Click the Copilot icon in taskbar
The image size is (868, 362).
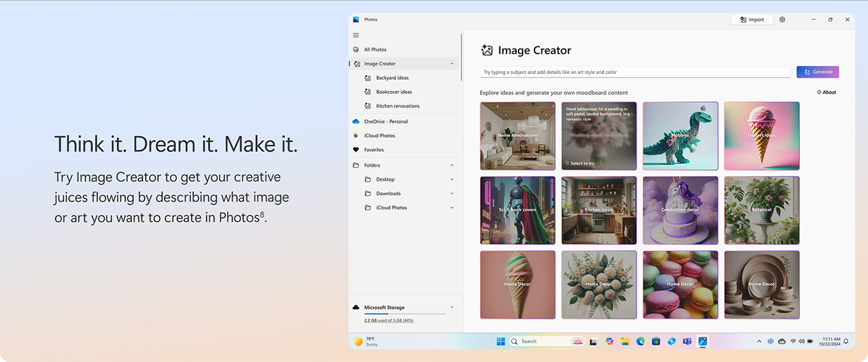pyautogui.click(x=610, y=342)
